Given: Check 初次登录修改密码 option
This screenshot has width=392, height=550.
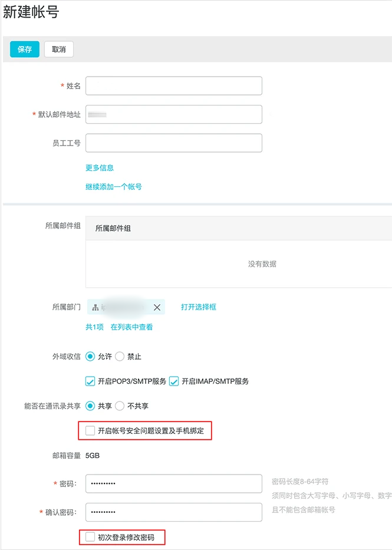Looking at the screenshot, I should [x=90, y=537].
